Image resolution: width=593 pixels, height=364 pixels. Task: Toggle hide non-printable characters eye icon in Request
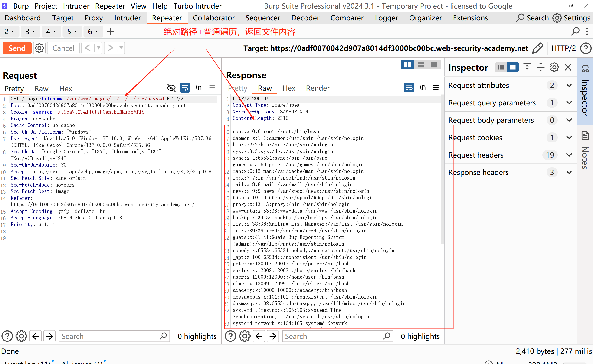click(x=171, y=88)
